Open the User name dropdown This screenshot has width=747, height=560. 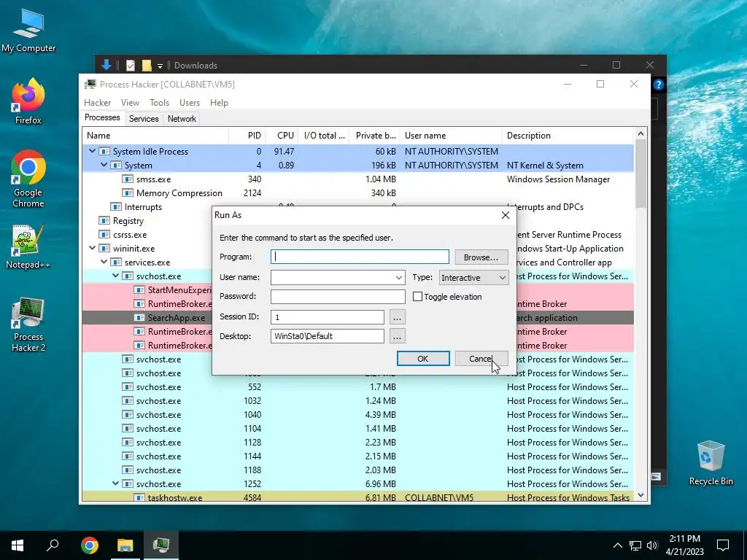pyautogui.click(x=399, y=278)
